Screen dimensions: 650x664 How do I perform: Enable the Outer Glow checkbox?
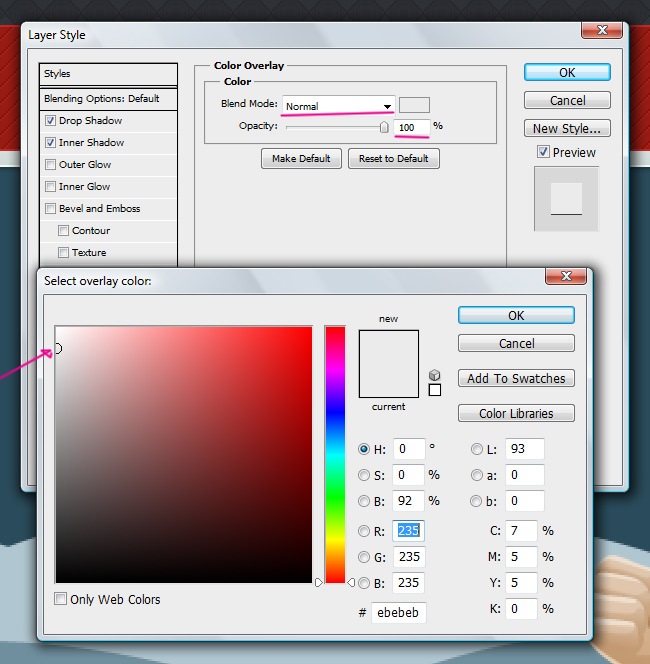[x=51, y=165]
